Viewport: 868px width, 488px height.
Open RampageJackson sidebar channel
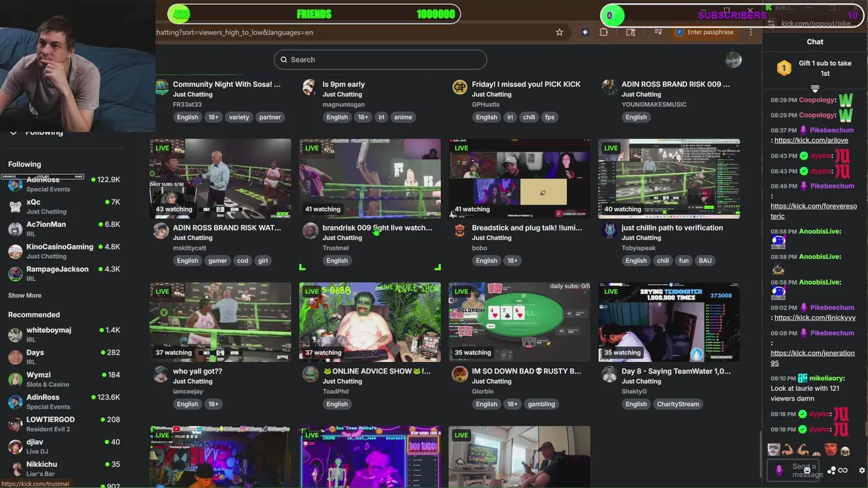coord(64,273)
